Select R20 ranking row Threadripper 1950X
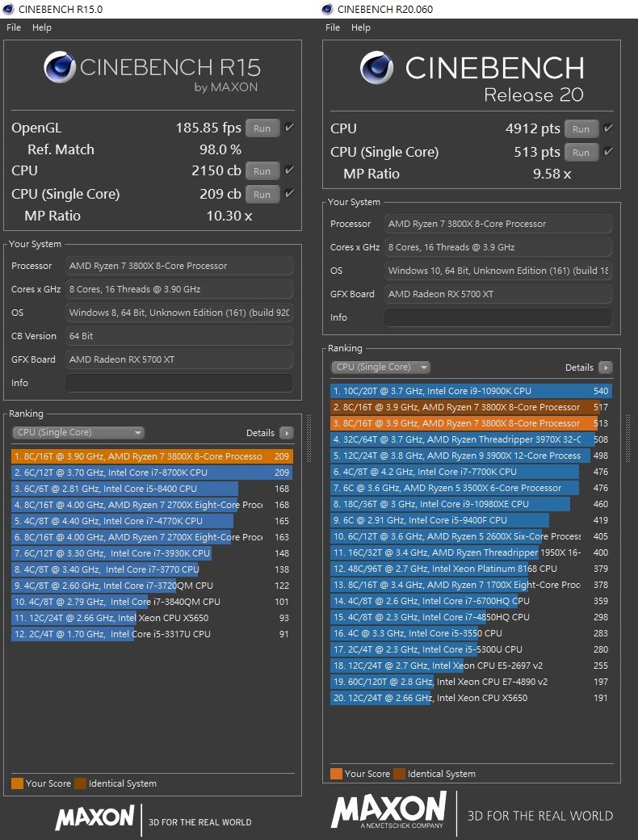Image resolution: width=638 pixels, height=840 pixels. 472,552
